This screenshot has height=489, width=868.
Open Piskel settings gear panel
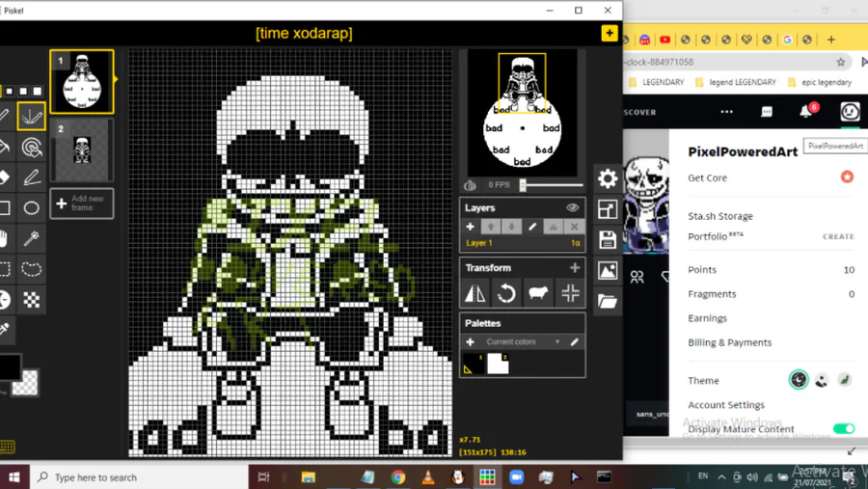click(x=608, y=178)
